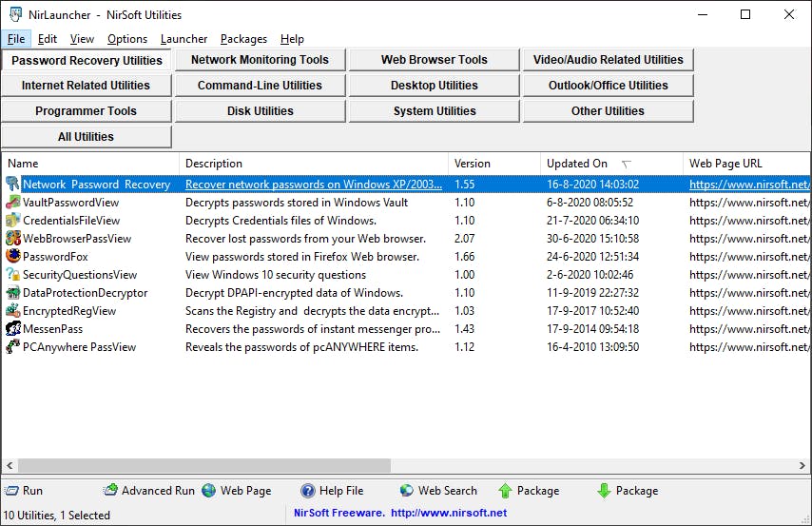Image resolution: width=812 pixels, height=526 pixels.
Task: Sort by the Version column header
Action: coord(494,164)
